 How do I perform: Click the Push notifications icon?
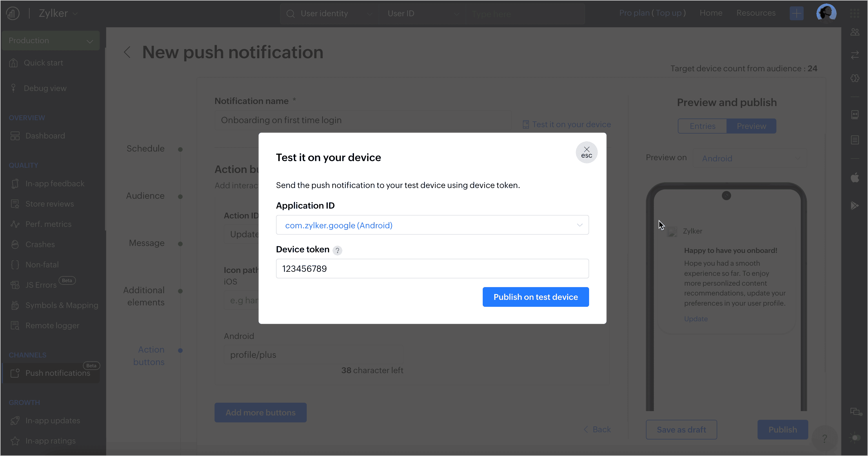(15, 373)
